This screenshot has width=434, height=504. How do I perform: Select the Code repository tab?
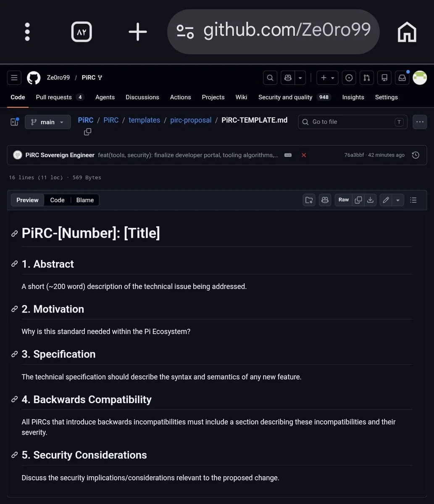[18, 97]
